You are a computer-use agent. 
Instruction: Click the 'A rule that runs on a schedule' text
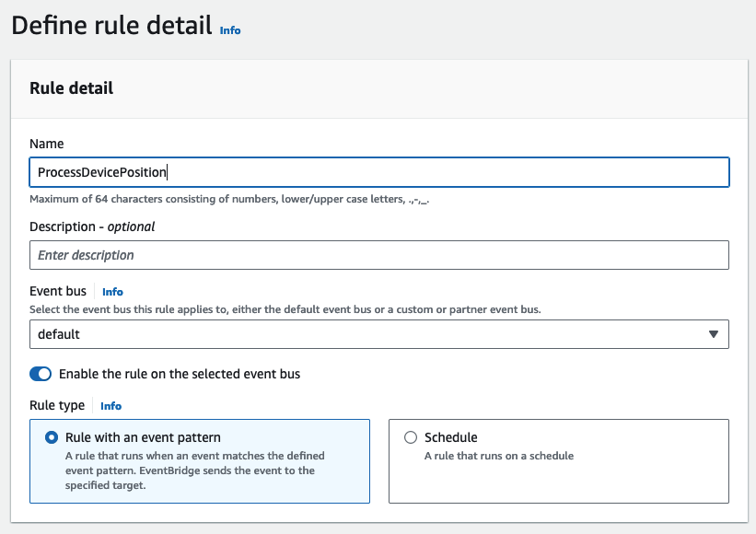point(499,456)
